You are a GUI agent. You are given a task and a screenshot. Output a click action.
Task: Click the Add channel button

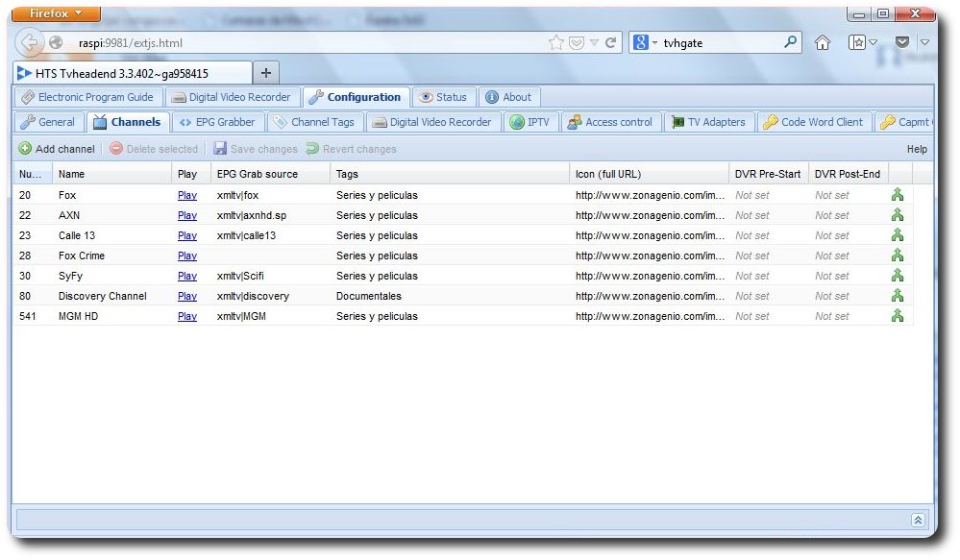pyautogui.click(x=57, y=149)
